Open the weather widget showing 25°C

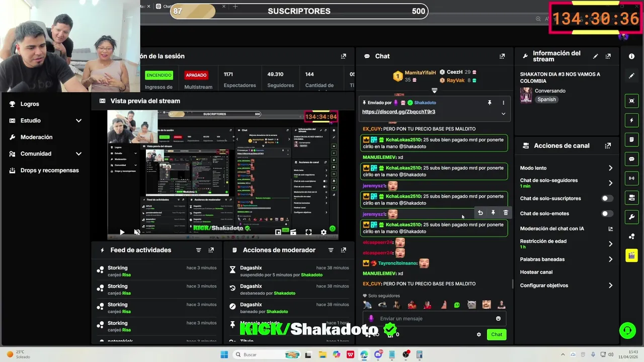[18, 354]
